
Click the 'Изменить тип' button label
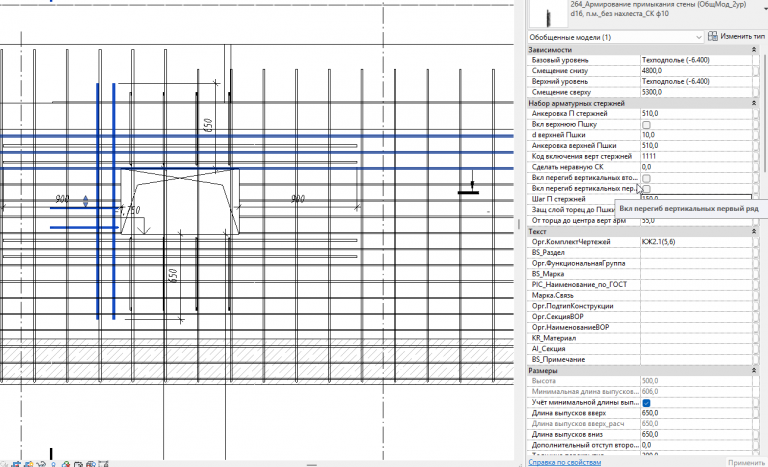coord(742,36)
